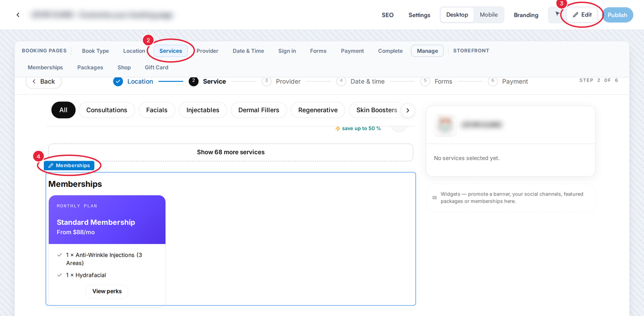Screen dimensions: 644x316
Task: Open storefront Gift Card tab
Action: click(x=157, y=67)
